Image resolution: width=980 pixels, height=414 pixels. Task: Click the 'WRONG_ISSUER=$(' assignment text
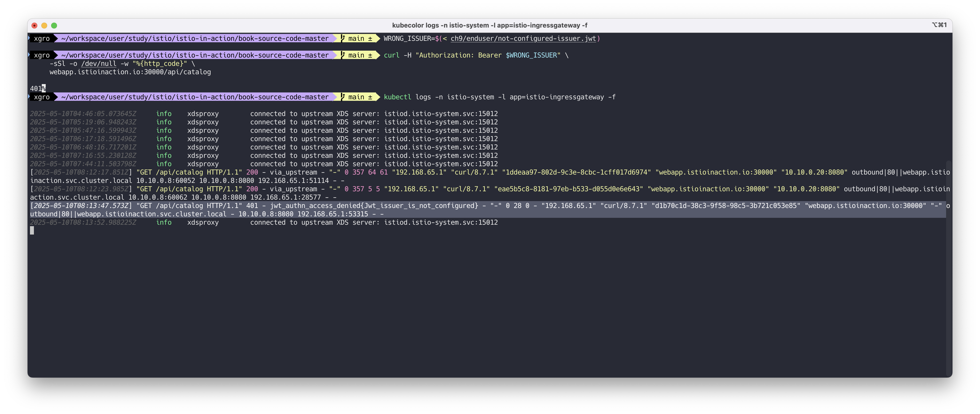[413, 38]
